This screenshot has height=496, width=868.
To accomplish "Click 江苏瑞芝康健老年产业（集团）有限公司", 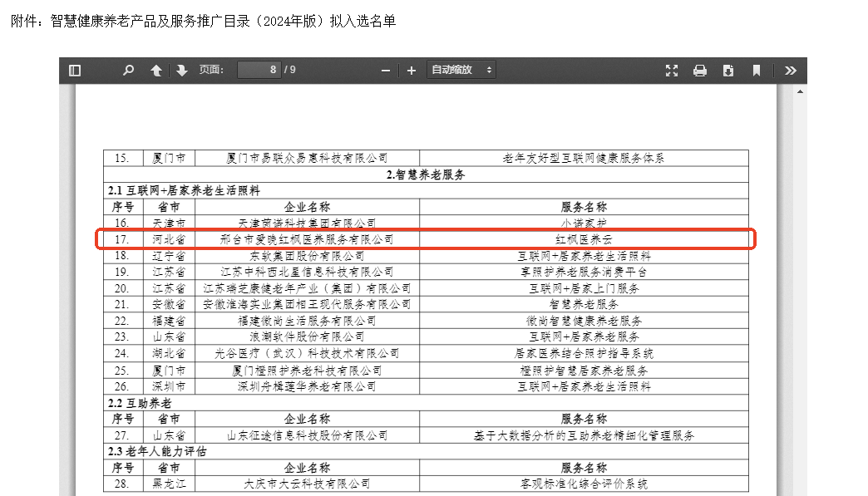I will tap(307, 288).
